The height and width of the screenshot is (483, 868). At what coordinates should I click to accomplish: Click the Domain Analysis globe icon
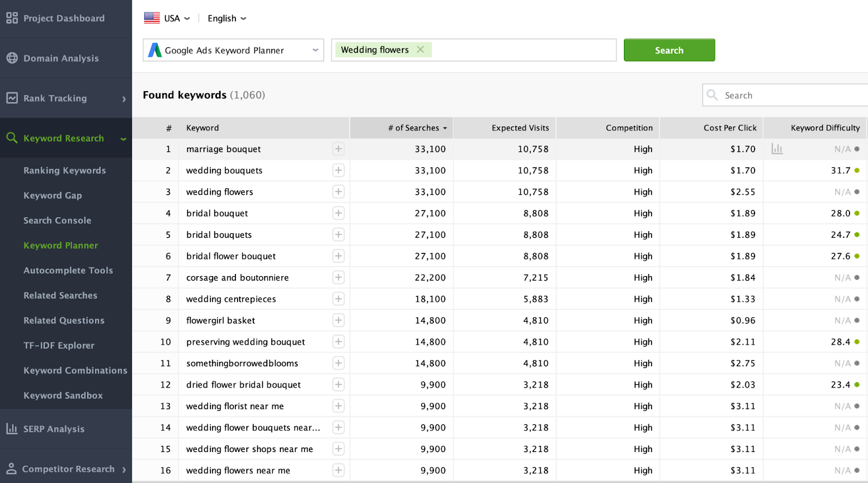pos(12,58)
